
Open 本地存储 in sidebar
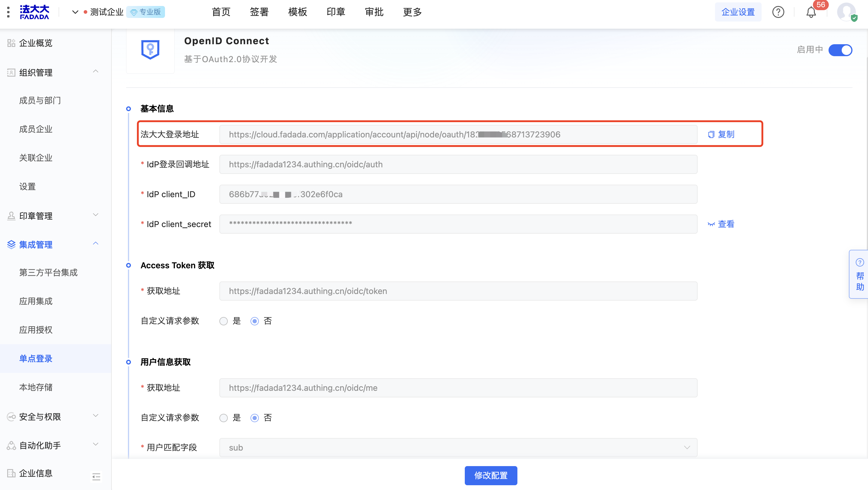point(36,387)
